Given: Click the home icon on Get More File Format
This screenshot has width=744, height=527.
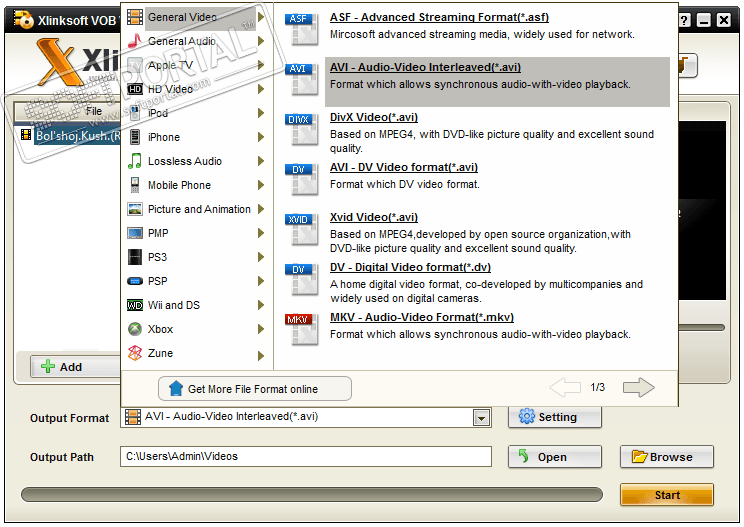Looking at the screenshot, I should pos(176,388).
